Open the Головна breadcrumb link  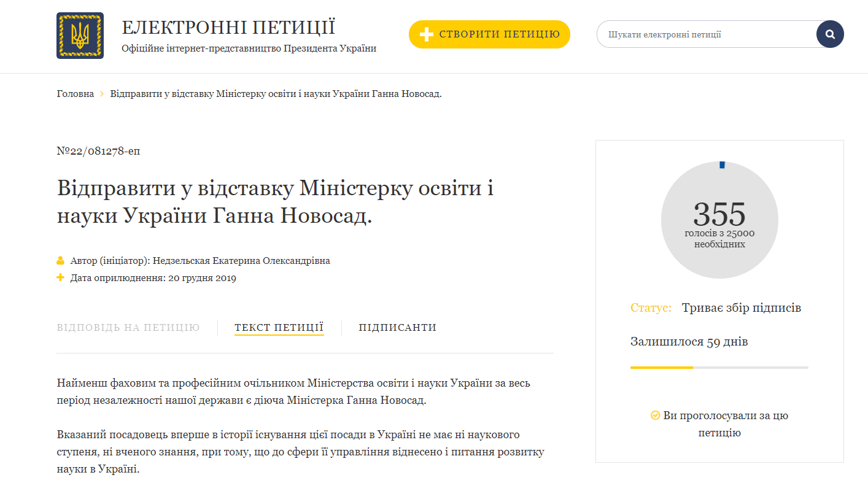pyautogui.click(x=75, y=93)
